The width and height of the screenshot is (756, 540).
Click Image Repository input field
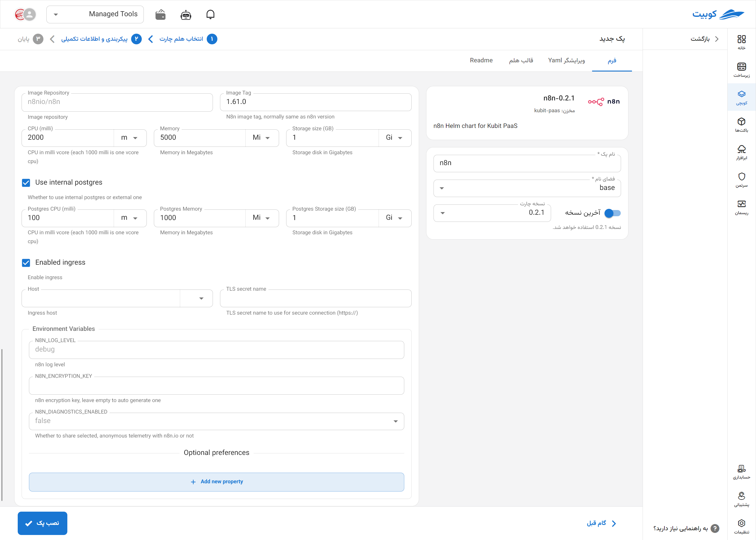(x=117, y=102)
